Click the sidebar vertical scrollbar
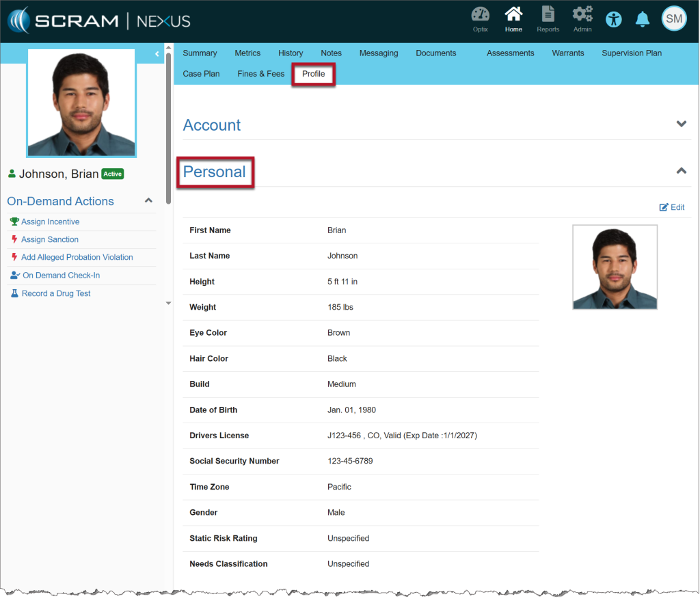Image resolution: width=700 pixels, height=601 pixels. [x=168, y=130]
